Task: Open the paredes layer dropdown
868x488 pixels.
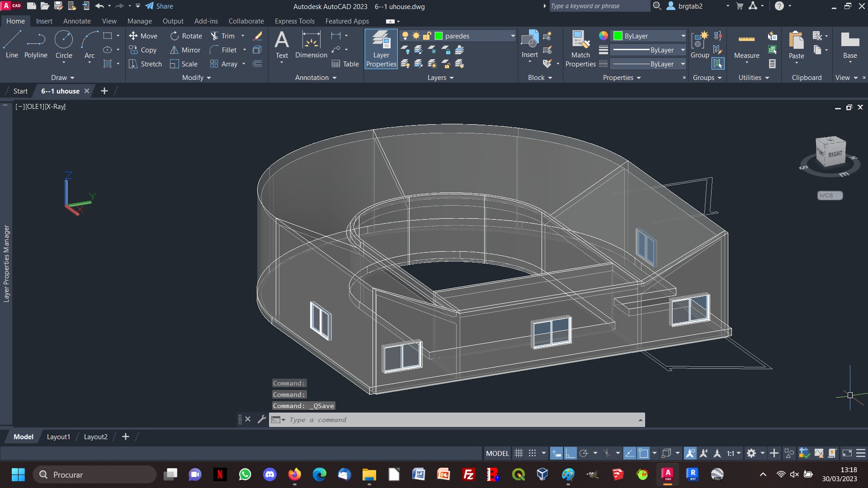Action: point(513,36)
